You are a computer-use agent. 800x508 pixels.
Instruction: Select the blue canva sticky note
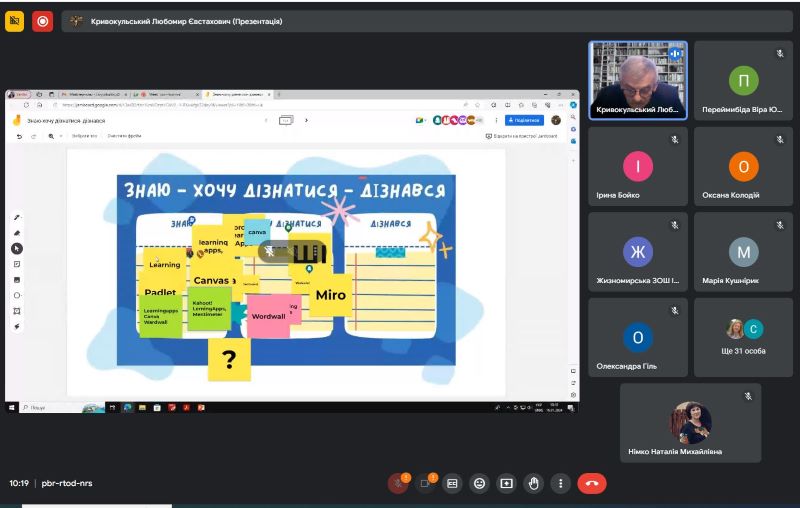point(257,232)
